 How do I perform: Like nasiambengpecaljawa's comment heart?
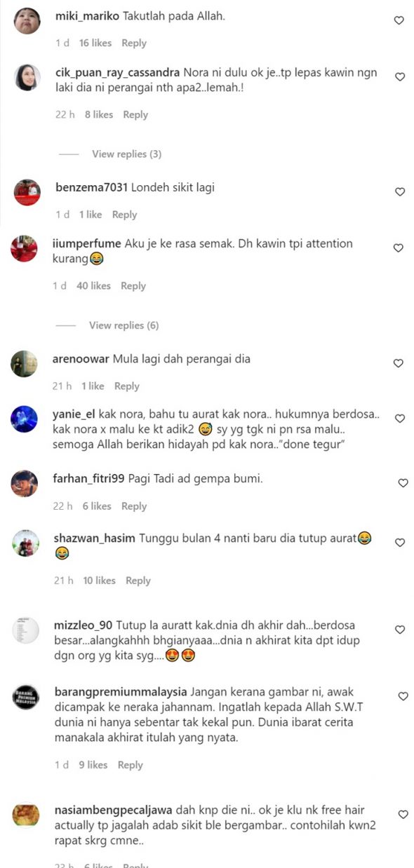403,815
